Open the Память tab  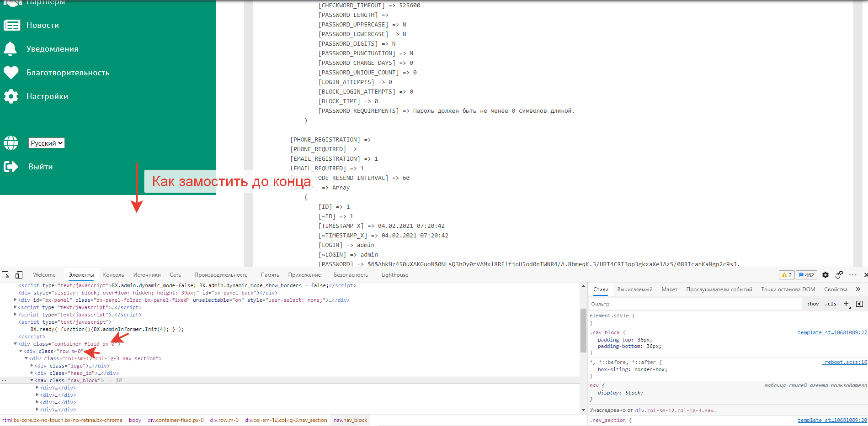270,275
